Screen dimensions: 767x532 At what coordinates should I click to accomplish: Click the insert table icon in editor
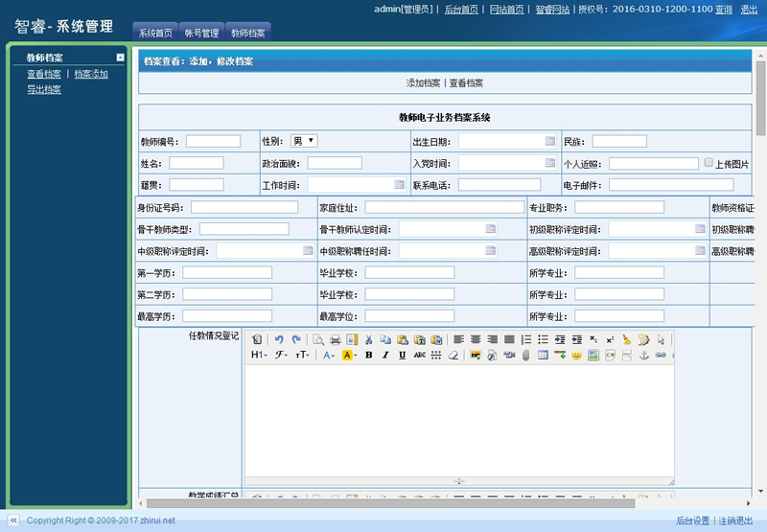544,355
